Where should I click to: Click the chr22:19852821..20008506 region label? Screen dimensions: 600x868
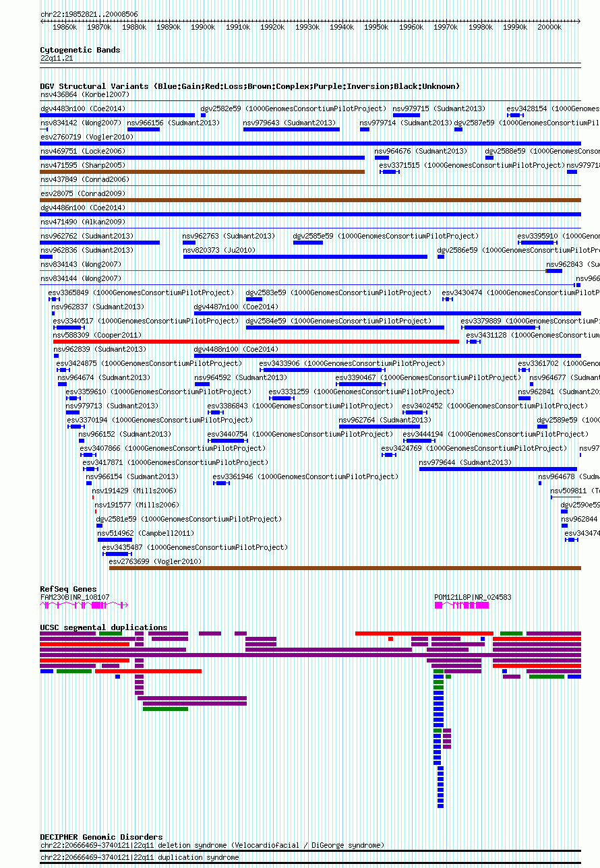tap(89, 13)
